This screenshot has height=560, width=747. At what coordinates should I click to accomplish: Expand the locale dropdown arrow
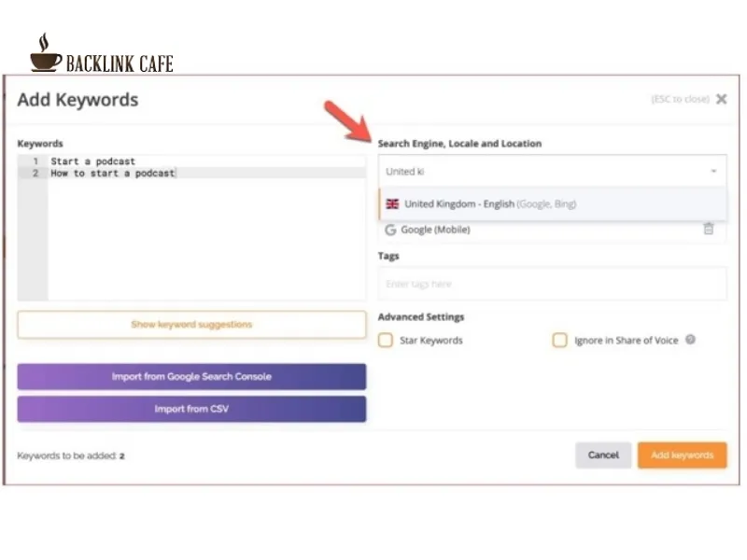pyautogui.click(x=713, y=171)
